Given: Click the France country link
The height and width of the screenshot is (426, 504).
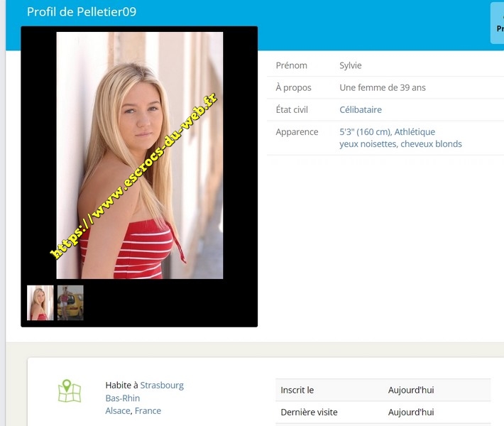Looking at the screenshot, I should 148,411.
